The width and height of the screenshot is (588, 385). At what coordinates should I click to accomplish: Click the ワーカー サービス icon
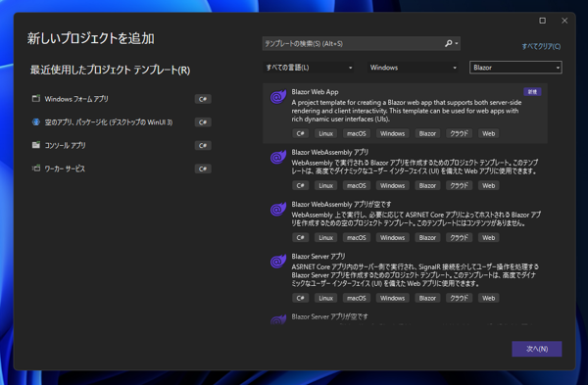pyautogui.click(x=36, y=168)
